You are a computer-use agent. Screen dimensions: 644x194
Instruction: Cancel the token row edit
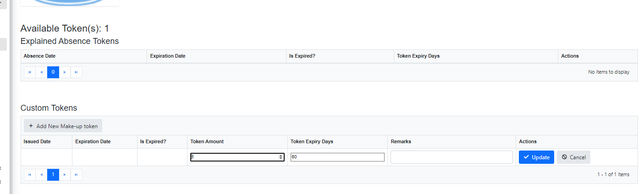573,157
